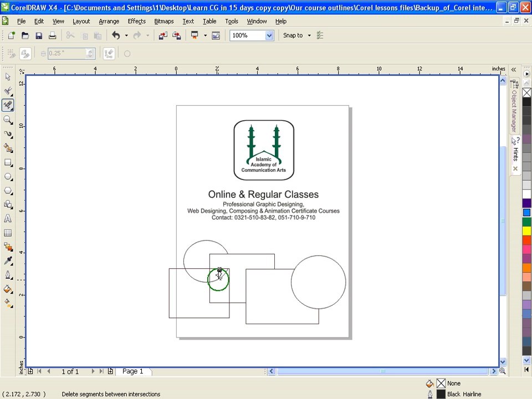Screen dimensions: 532x399
Task: Open the Arrange menu
Action: 109,21
